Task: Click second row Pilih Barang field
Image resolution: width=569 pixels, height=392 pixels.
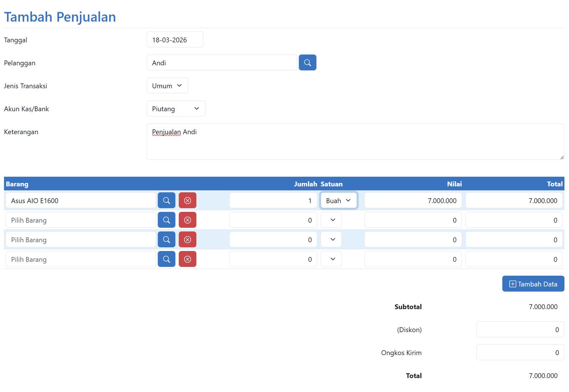Action: click(x=81, y=220)
